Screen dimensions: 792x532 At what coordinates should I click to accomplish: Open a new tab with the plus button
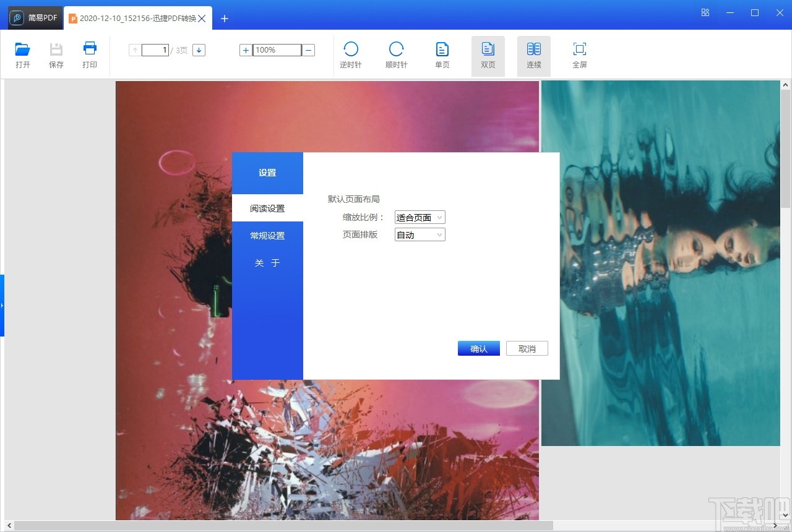[224, 19]
